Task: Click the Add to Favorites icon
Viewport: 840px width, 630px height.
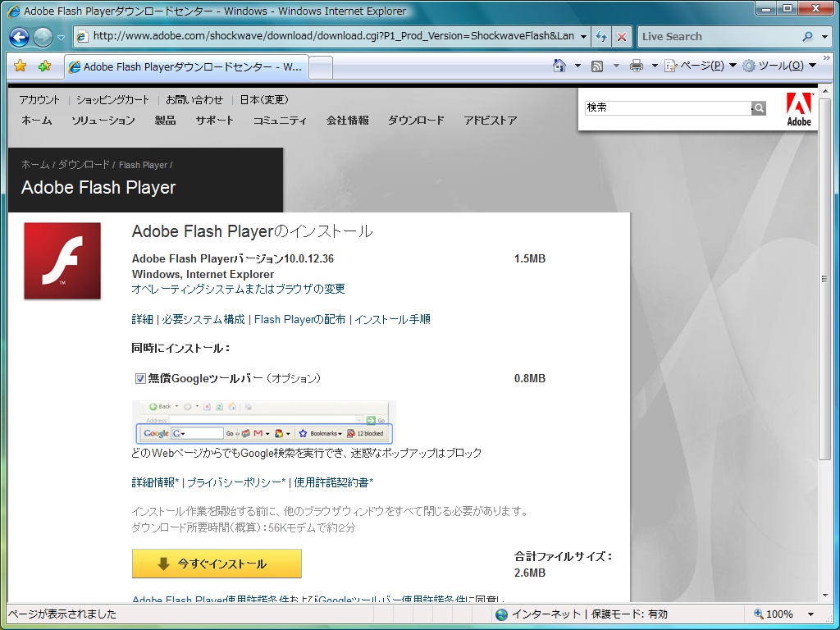Action: [x=45, y=66]
